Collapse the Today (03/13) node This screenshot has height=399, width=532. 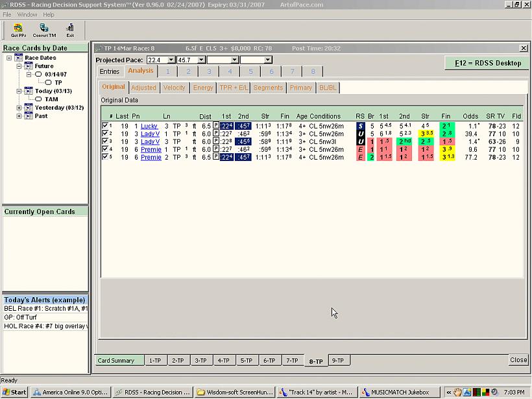click(19, 91)
